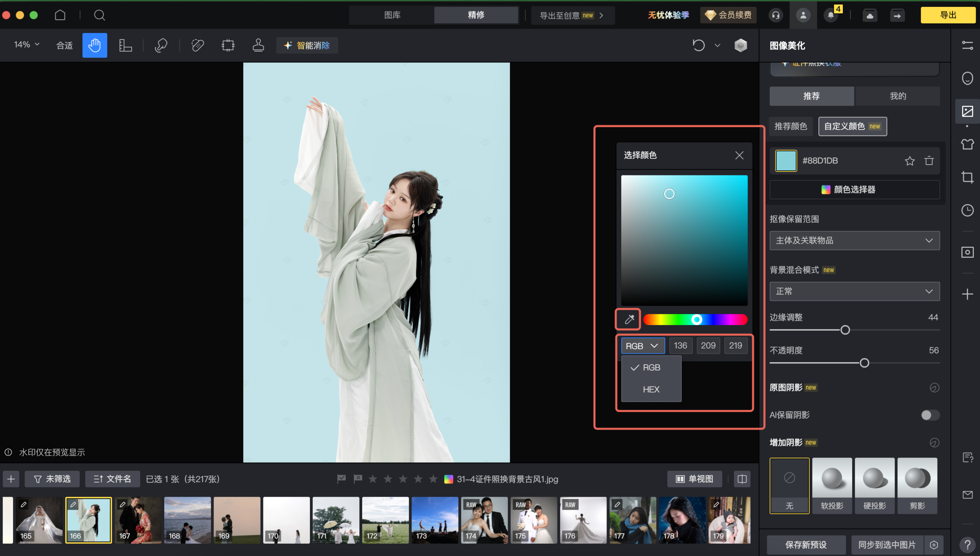
Task: Open the 正常 blend mode dropdown
Action: [x=854, y=291]
